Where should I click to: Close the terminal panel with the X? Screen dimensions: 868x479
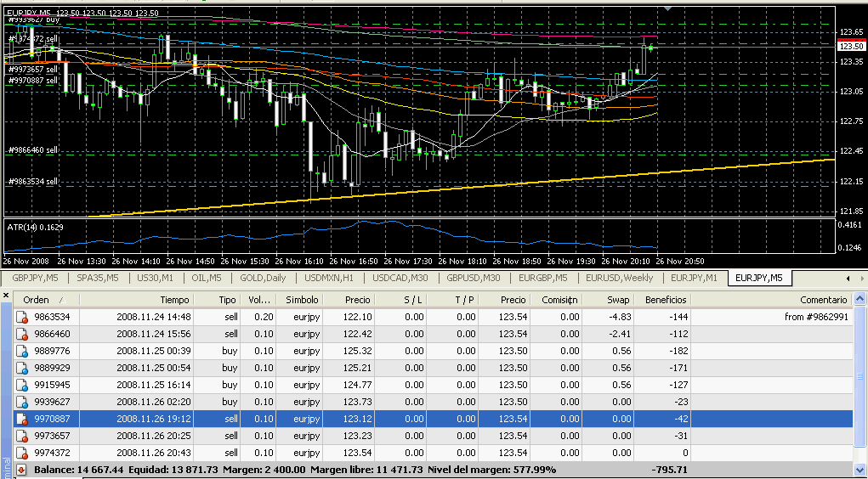pyautogui.click(x=6, y=296)
